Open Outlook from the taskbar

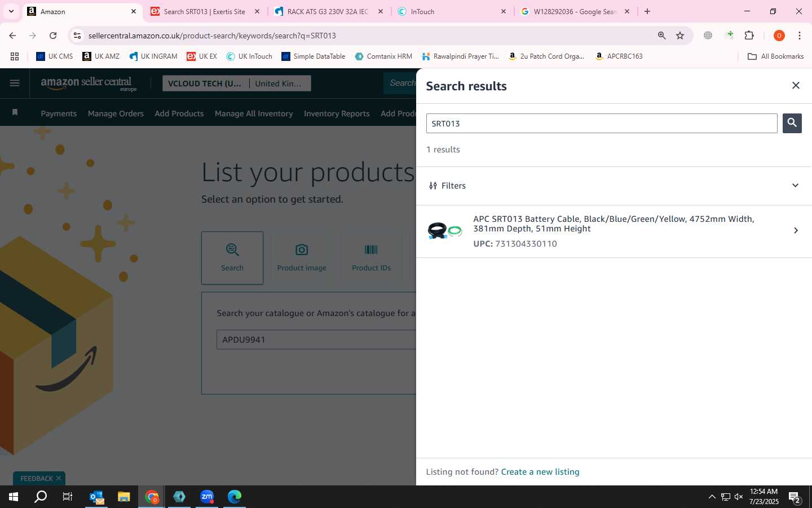click(96, 497)
